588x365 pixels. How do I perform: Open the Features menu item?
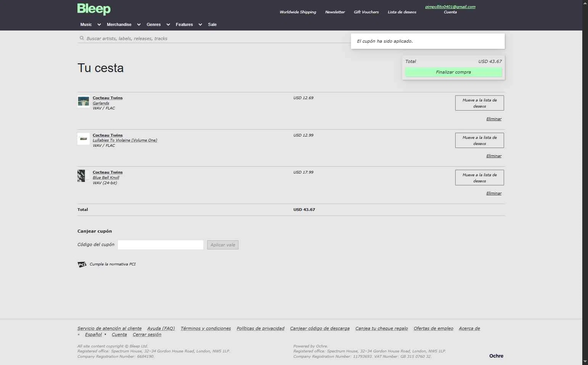tap(184, 24)
